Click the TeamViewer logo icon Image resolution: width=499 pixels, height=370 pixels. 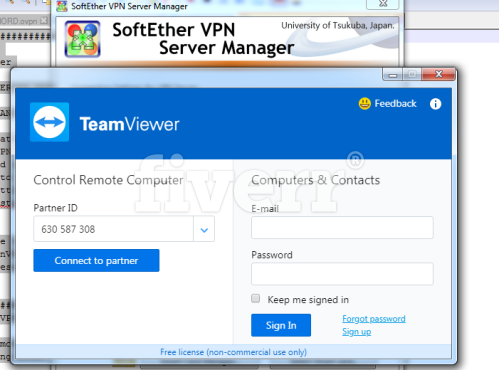[x=50, y=122]
